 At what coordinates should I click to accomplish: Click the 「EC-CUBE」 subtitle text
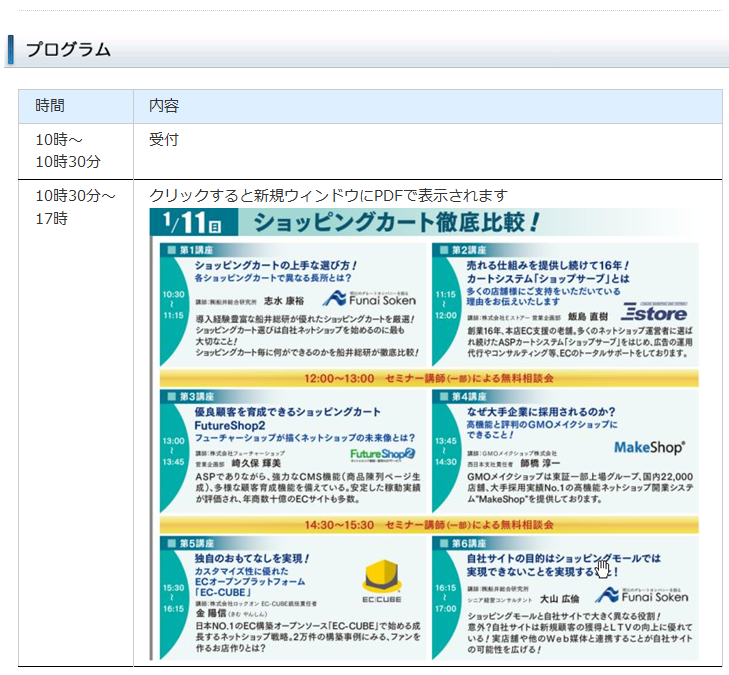223,593
